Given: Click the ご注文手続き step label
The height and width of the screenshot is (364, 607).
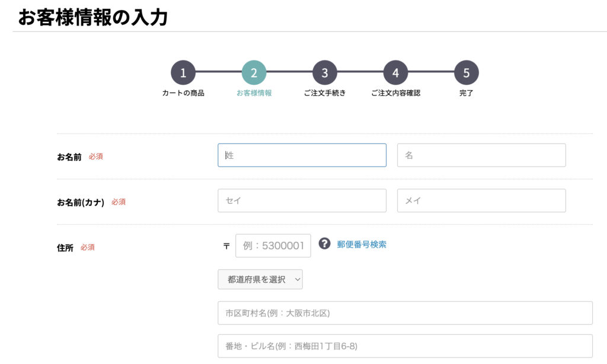Looking at the screenshot, I should [x=325, y=93].
